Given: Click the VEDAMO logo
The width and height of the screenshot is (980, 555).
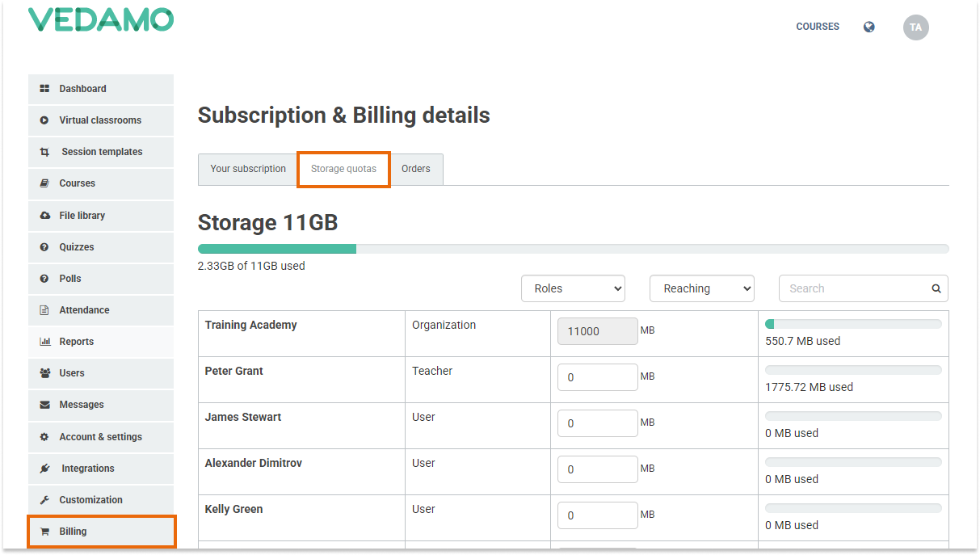Looking at the screenshot, I should [100, 19].
